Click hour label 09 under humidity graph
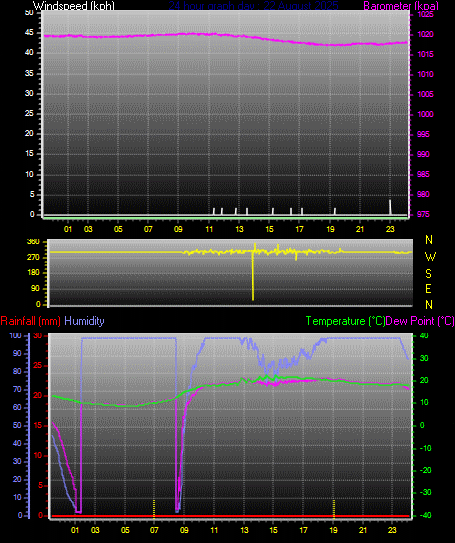The image size is (455, 543). tap(184, 530)
